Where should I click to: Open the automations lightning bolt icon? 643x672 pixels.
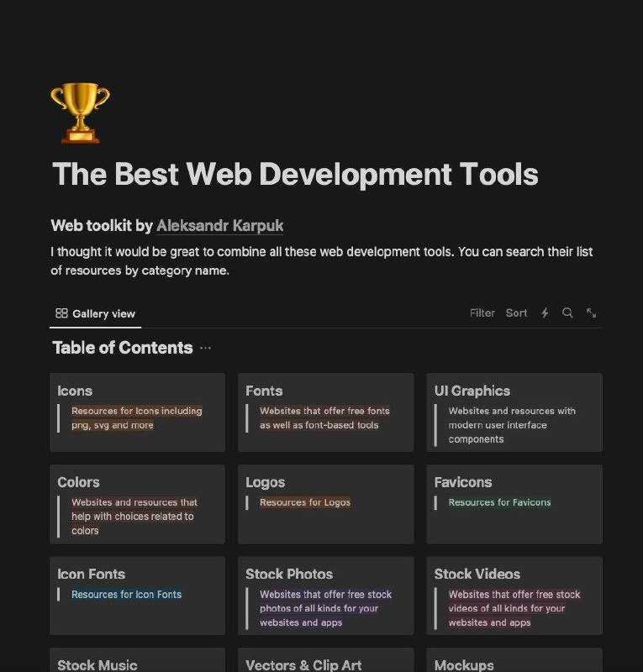point(545,312)
